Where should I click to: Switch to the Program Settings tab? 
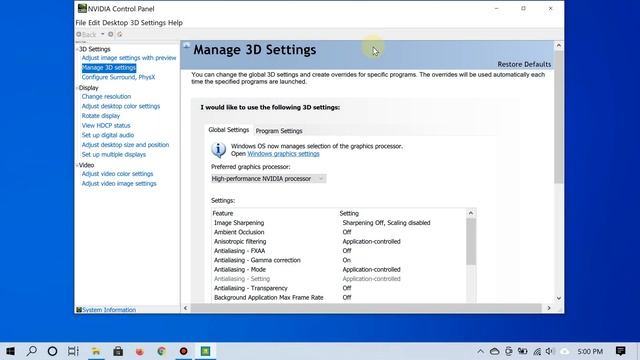pyautogui.click(x=279, y=131)
